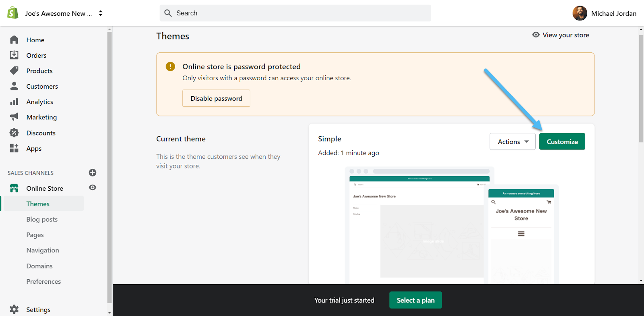Click the Products tag icon
The height and width of the screenshot is (316, 644).
coord(14,71)
